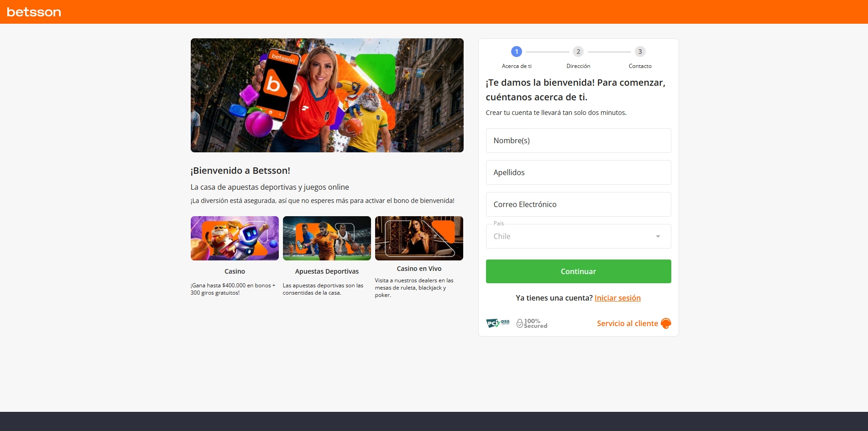The image size is (868, 431).
Task: Select step 2 Dirección circle
Action: pos(578,52)
